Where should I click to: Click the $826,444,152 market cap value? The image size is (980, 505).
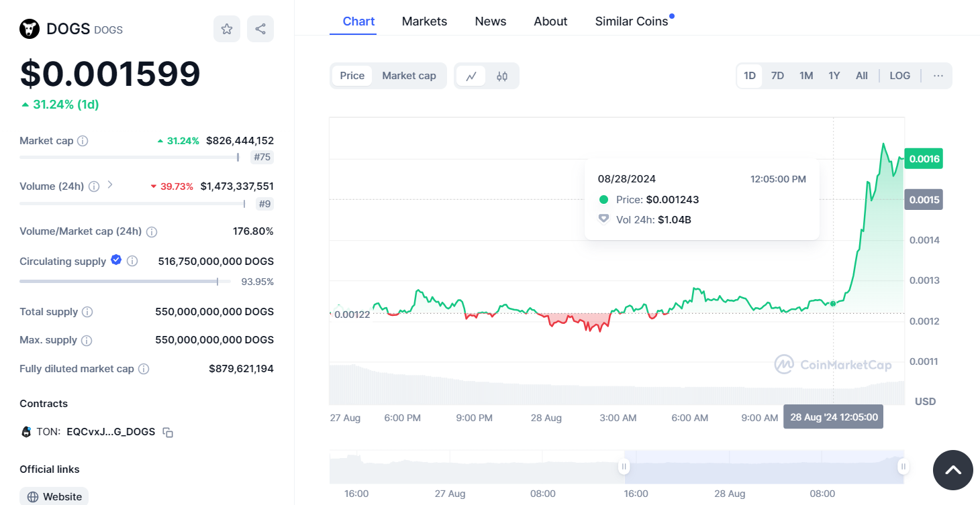coord(240,141)
